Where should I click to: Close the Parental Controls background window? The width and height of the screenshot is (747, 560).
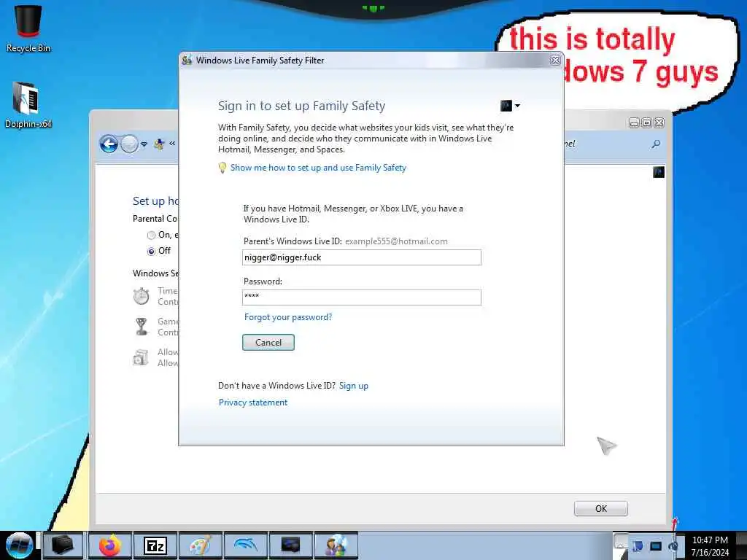pyautogui.click(x=659, y=122)
